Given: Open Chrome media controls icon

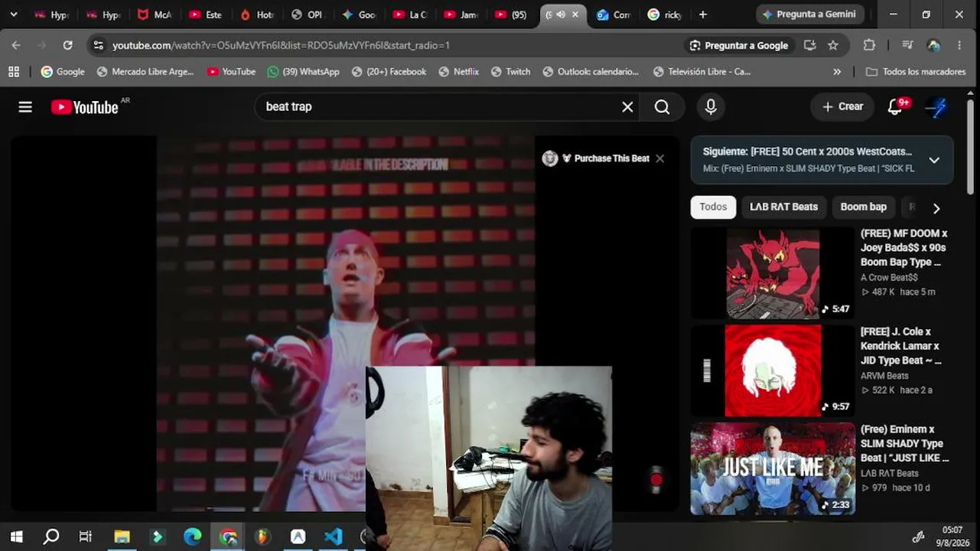Looking at the screenshot, I should pos(907,45).
